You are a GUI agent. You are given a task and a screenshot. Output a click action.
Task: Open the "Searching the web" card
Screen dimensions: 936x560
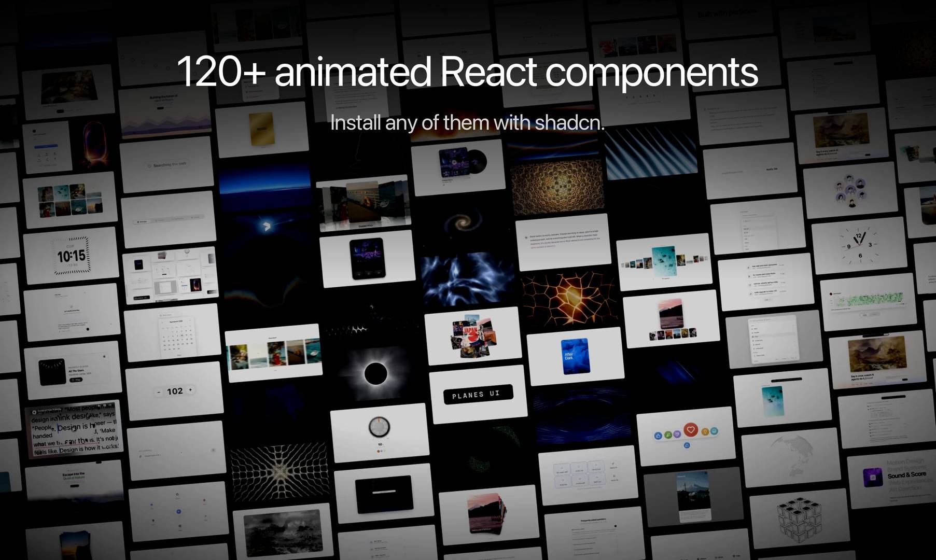click(167, 165)
